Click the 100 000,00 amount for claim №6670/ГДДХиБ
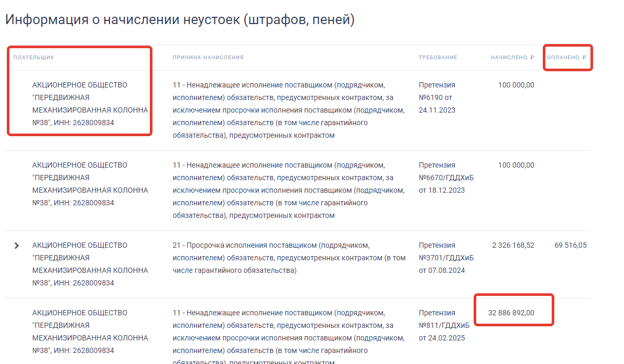The height and width of the screenshot is (364, 624). 516,165
